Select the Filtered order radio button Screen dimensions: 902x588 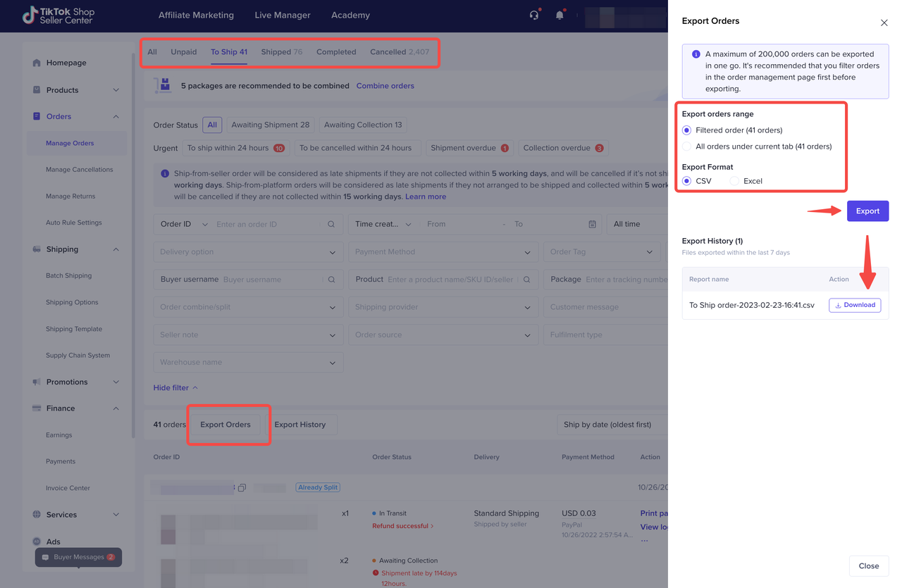point(687,130)
